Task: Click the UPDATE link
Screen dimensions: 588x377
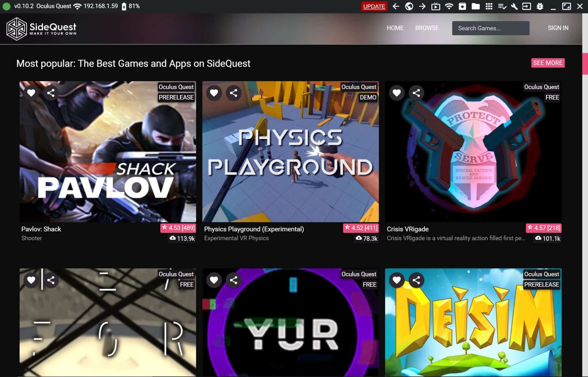Action: 374,6
